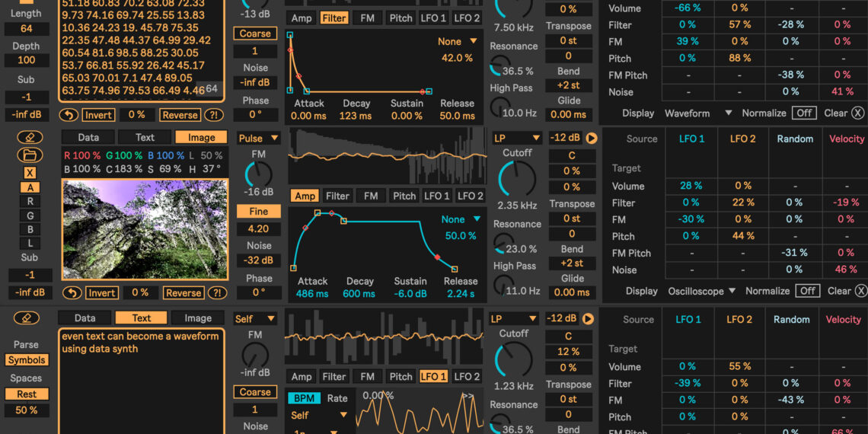This screenshot has height=434, width=868.
Task: Click the eraser icon beside the text panel
Action: [x=27, y=318]
